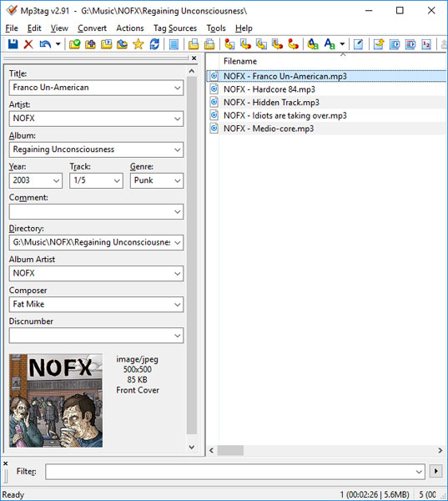Expand the Directory field dropdown
Screen dimensions: 448x501
177,243
